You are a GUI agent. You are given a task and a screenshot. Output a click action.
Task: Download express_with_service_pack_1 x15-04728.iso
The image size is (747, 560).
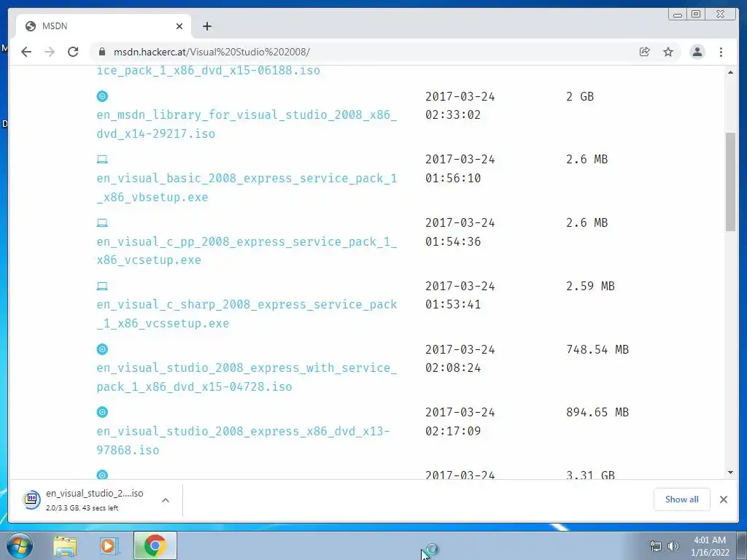coord(247,377)
